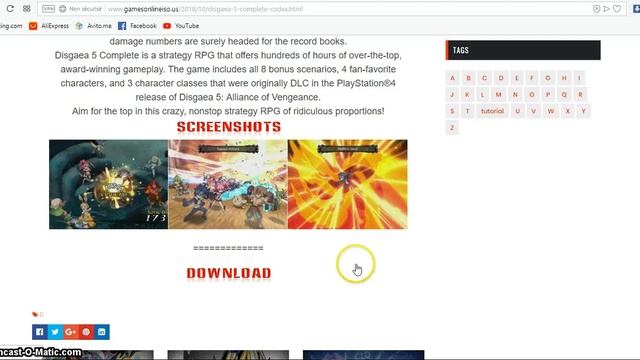
Task: Open the globe site-info icon beside 'Non sécurisé'
Action: [62, 9]
